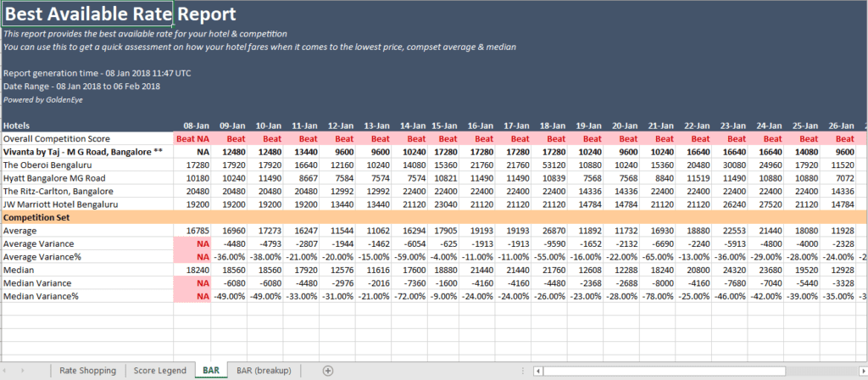Viewport: 868px width, 380px height.
Task: Click horizontal scrollbar left arrow
Action: click(x=539, y=371)
